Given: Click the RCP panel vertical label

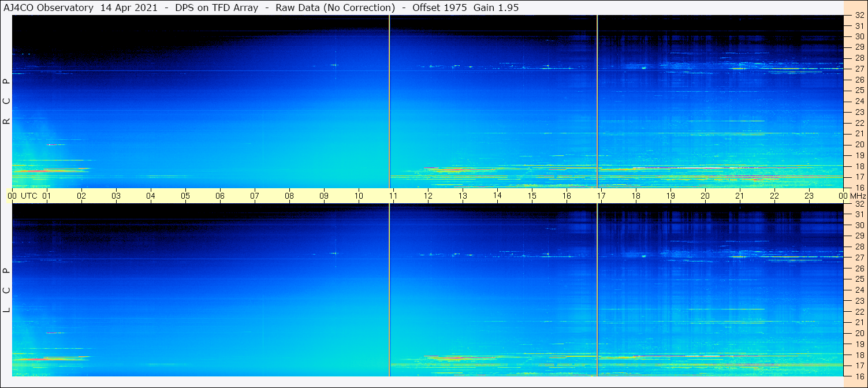Looking at the screenshot, I should click(x=6, y=102).
